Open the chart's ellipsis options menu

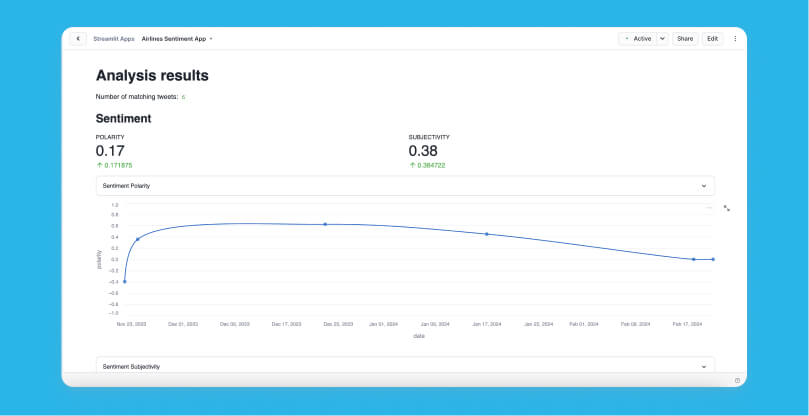tap(709, 208)
